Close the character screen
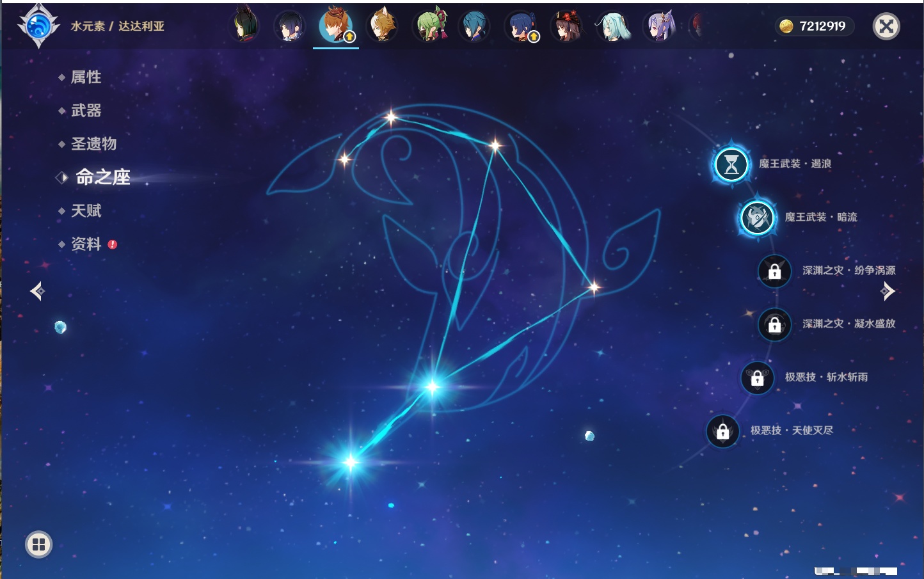The width and height of the screenshot is (924, 579). pos(886,26)
